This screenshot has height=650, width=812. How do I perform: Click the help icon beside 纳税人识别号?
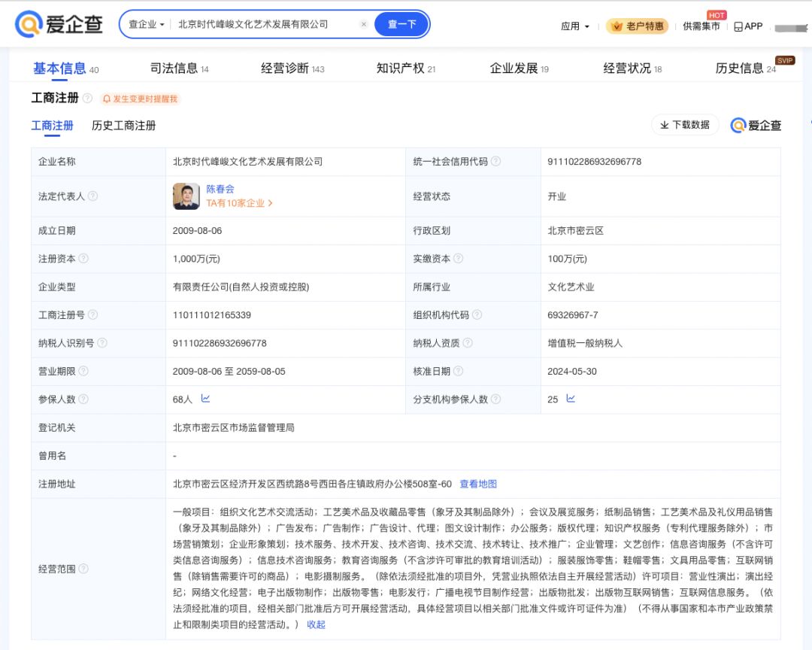[x=102, y=342]
